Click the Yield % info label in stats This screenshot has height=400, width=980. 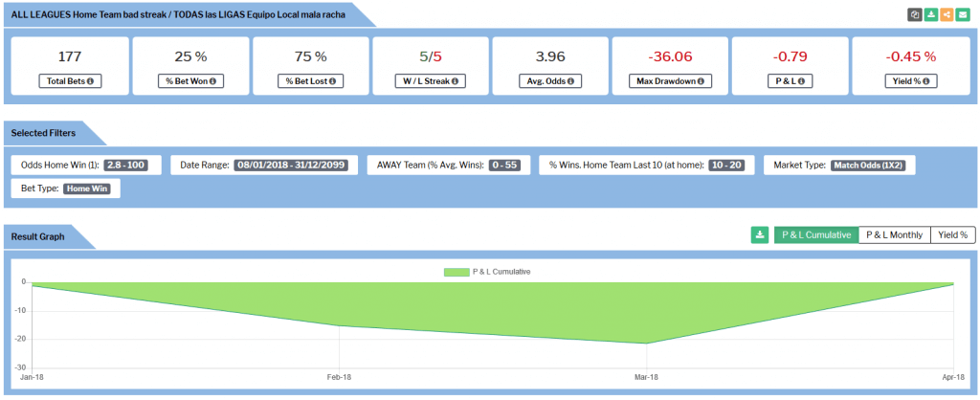(909, 81)
